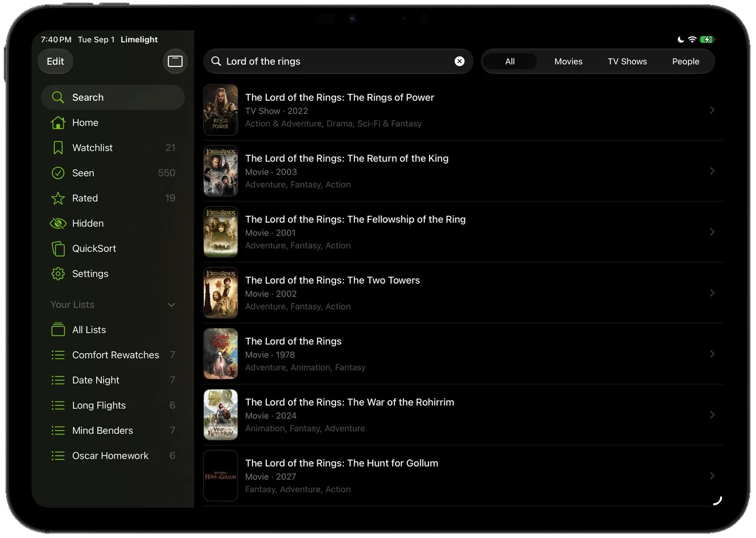The image size is (756, 538).
Task: Open the 1978 Lord of the Rings chevron
Action: (x=712, y=354)
